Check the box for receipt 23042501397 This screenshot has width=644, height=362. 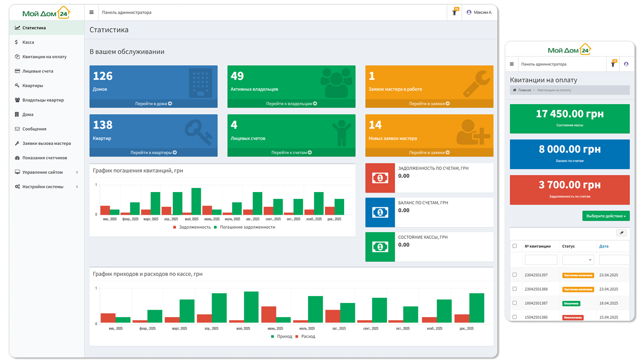click(x=515, y=275)
